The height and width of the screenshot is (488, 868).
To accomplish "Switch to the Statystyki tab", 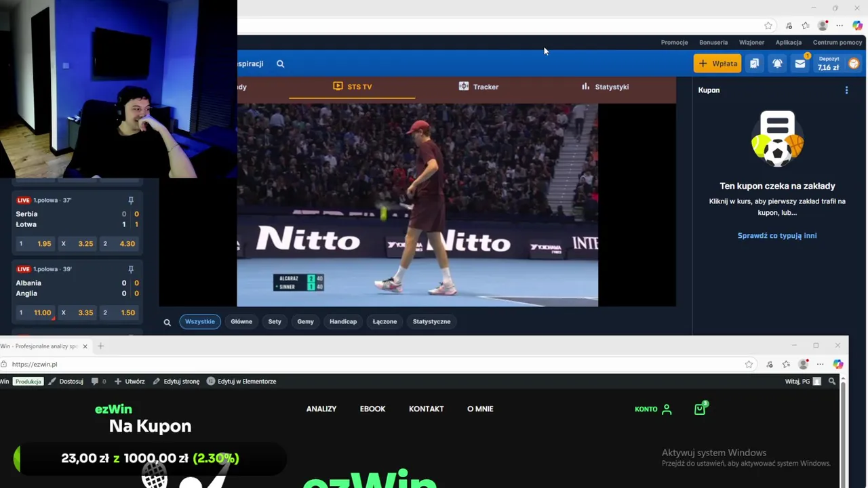I will (605, 87).
